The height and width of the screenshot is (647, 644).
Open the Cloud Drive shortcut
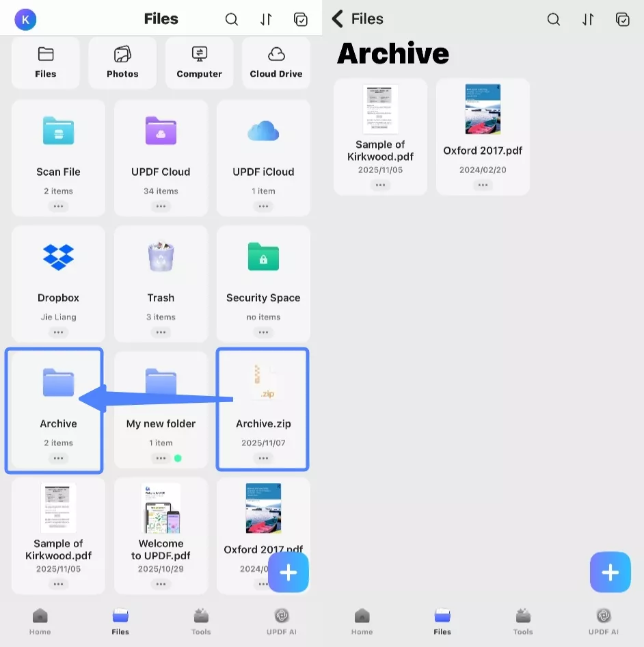pyautogui.click(x=276, y=63)
